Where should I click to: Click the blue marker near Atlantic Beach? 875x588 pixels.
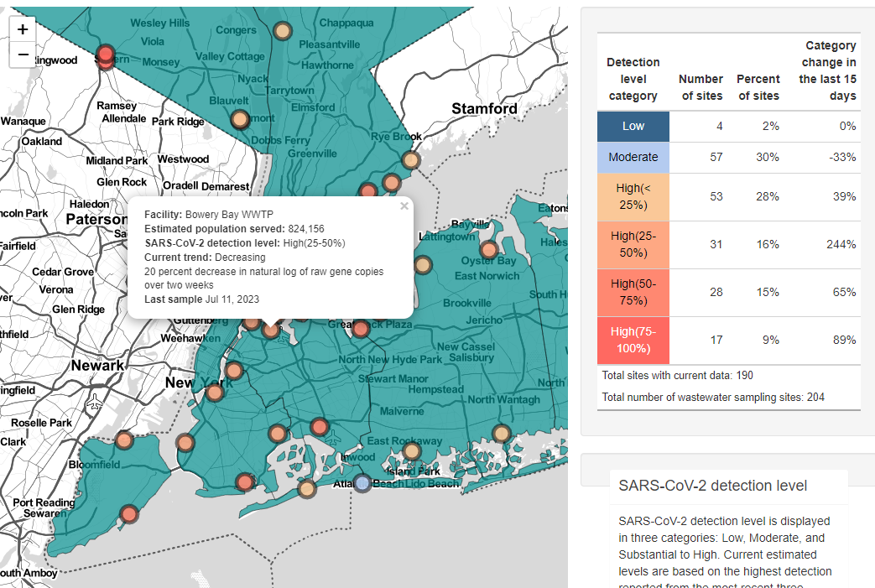[362, 483]
